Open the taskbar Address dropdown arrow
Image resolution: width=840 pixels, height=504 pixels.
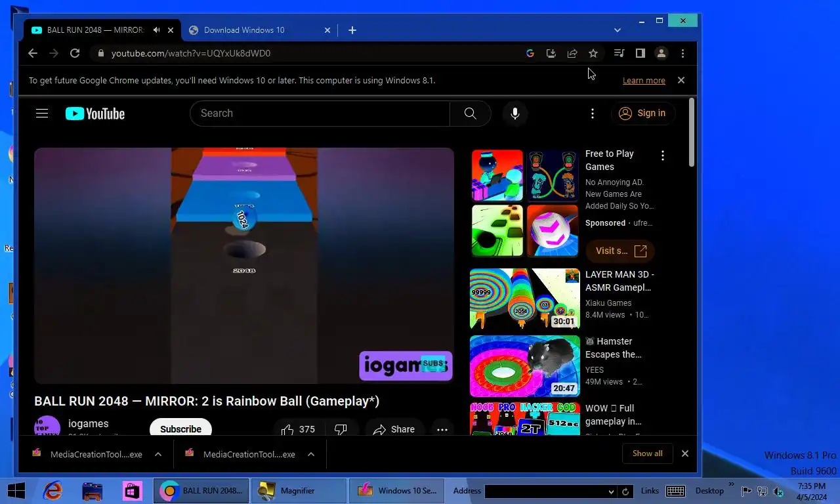(x=611, y=492)
